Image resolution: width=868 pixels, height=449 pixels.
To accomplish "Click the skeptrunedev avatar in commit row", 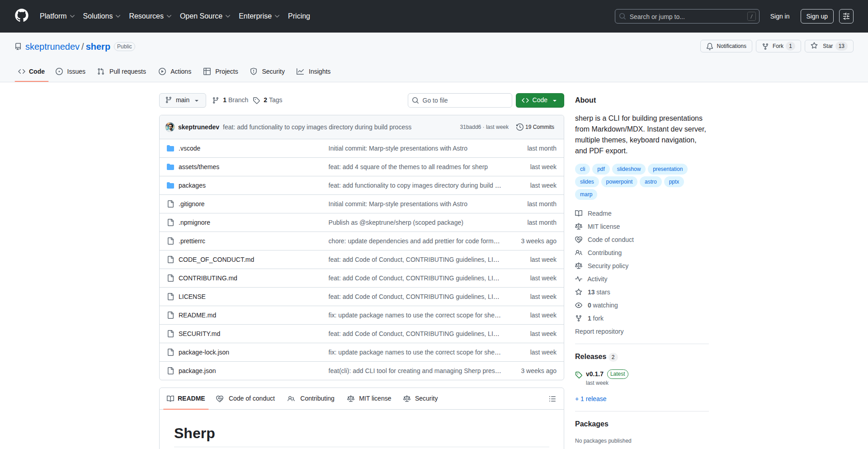I will coord(170,127).
